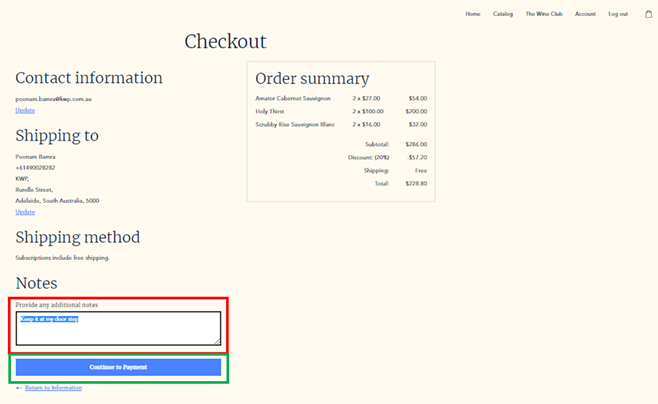658x404 pixels.
Task: Select Scrubby Rise Sauvignon Blanc item
Action: [295, 124]
